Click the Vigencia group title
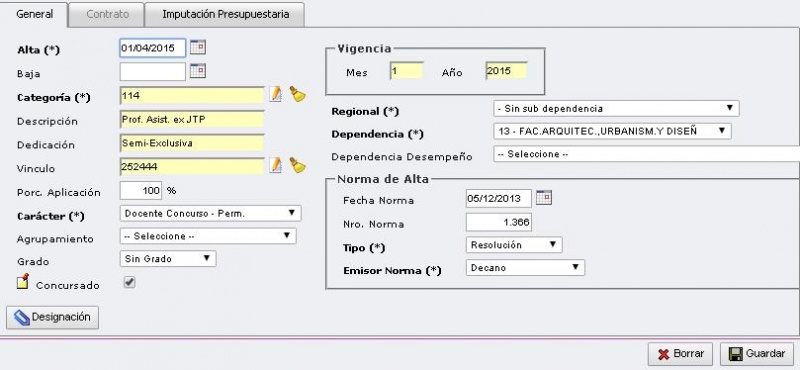This screenshot has height=370, width=800. 364,48
